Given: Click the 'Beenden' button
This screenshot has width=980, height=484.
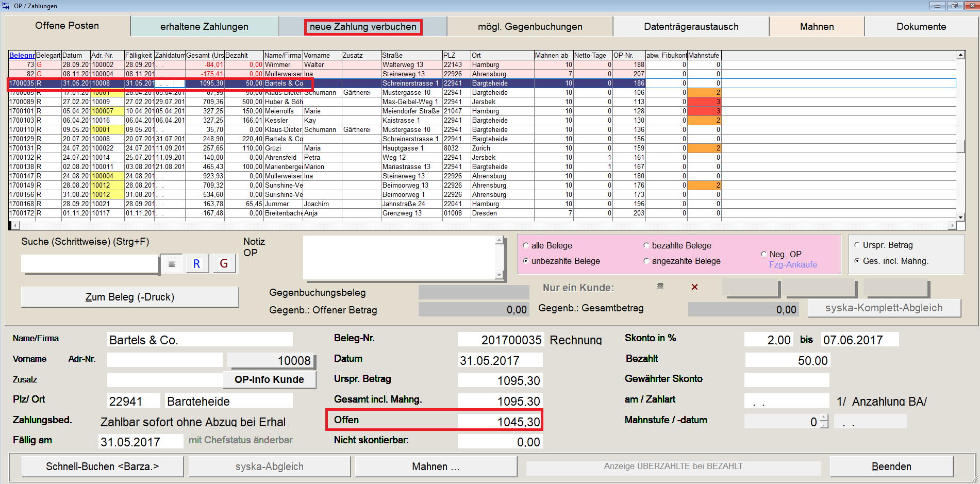Looking at the screenshot, I should [891, 466].
